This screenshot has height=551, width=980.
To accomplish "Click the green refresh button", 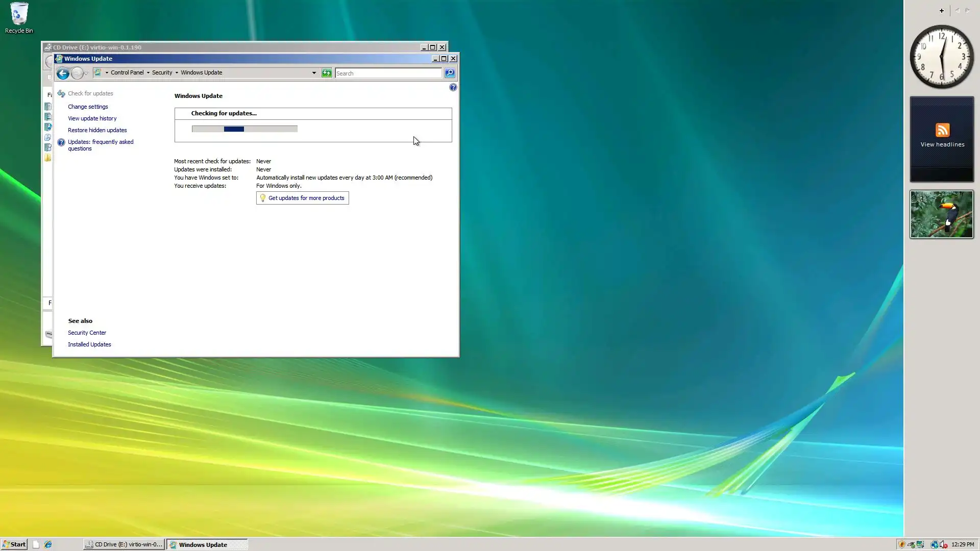I will point(327,73).
